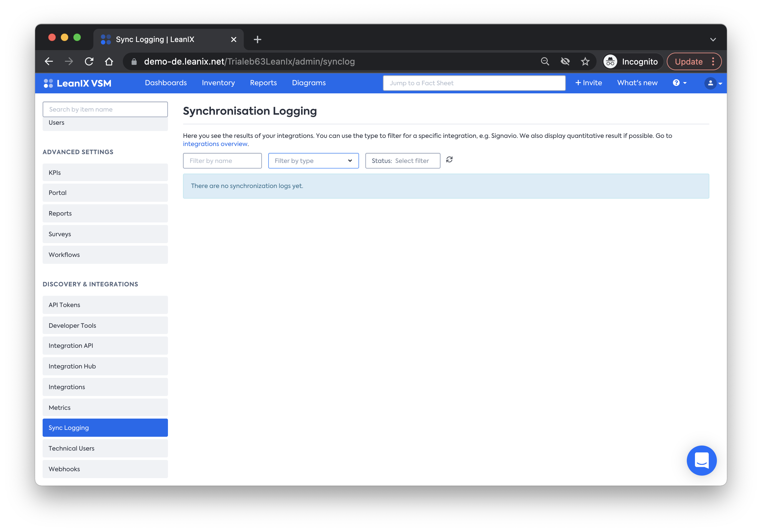
Task: Go to Dashboards in top navigation
Action: pos(166,83)
